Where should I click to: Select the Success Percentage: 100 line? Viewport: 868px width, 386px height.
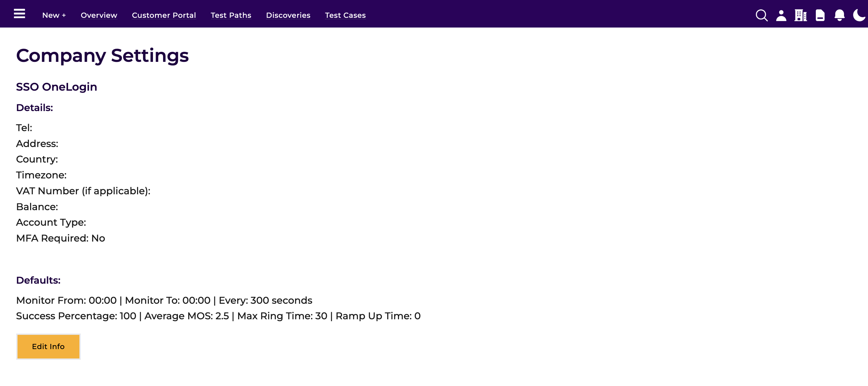(218, 316)
